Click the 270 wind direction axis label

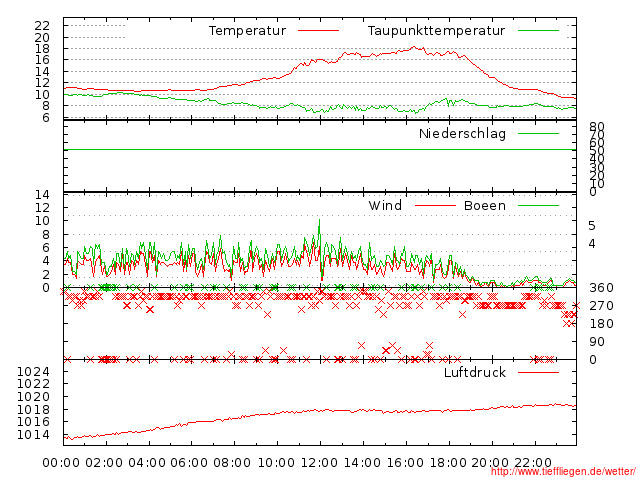coord(600,306)
